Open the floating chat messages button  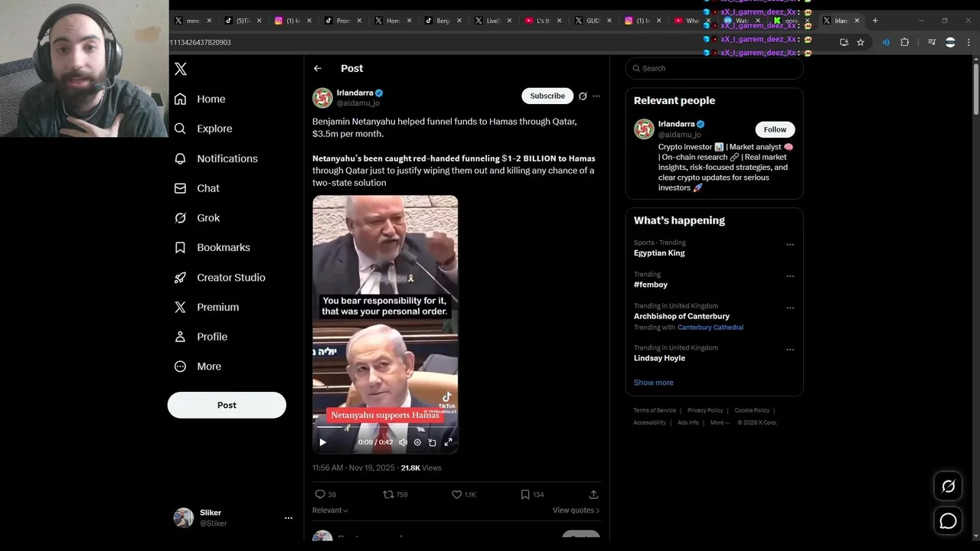coord(948,521)
